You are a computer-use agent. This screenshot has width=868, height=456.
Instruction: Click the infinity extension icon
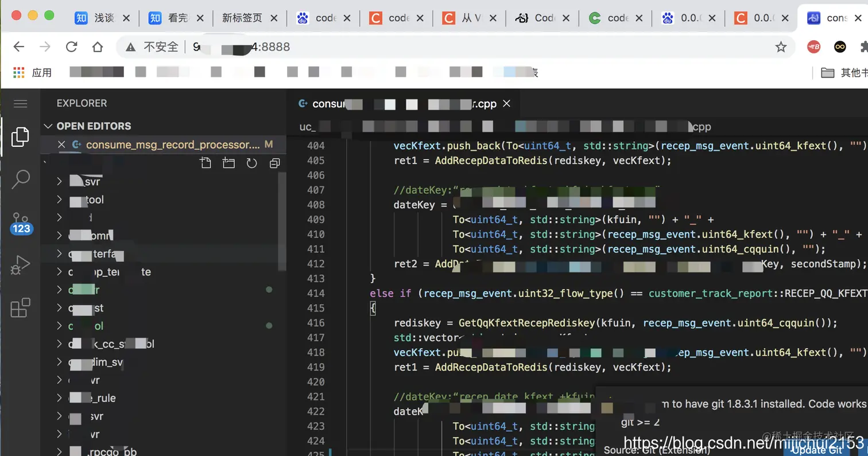click(840, 47)
